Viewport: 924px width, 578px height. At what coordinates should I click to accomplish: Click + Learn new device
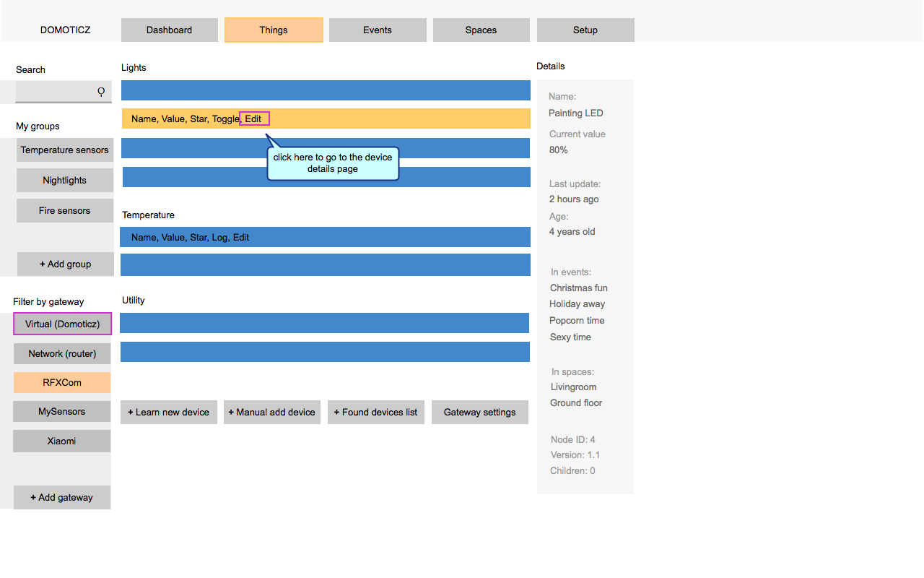pyautogui.click(x=169, y=413)
